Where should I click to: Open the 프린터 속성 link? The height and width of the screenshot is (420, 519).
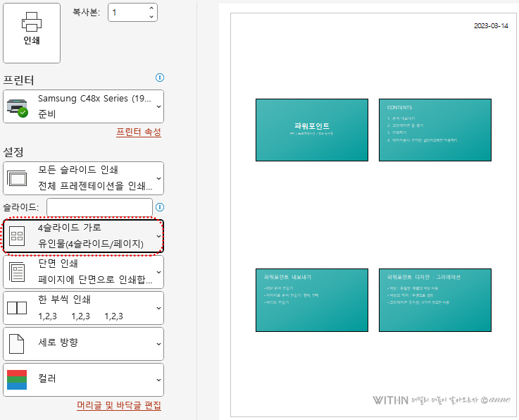(139, 132)
